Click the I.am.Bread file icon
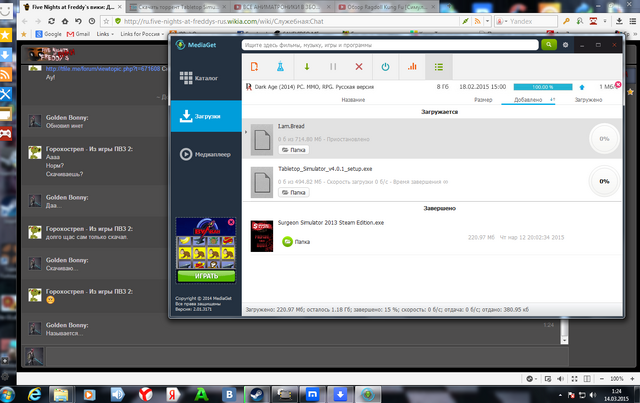640x403 pixels. [262, 140]
